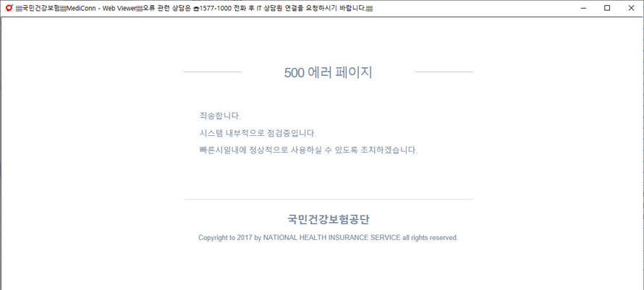The image size is (644, 290).
Task: Click the "시스템 내부적으로 점검중입니다." line
Action: pyautogui.click(x=258, y=133)
